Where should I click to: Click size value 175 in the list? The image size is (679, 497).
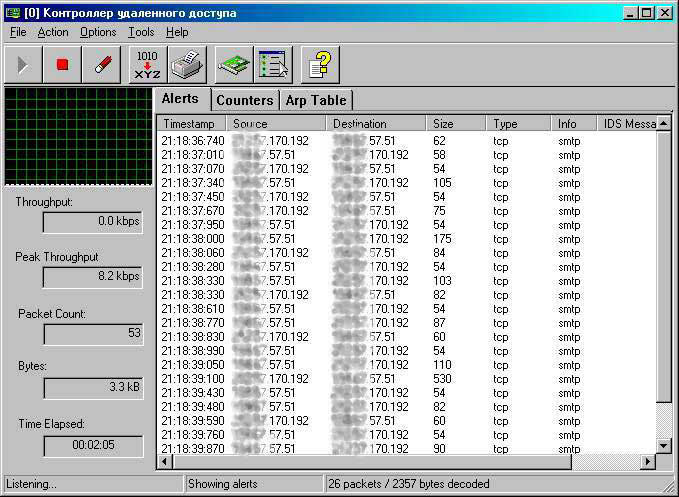(442, 239)
